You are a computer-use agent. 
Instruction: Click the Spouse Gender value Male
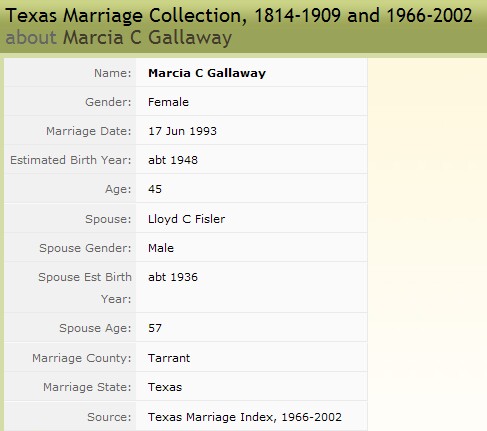[161, 248]
